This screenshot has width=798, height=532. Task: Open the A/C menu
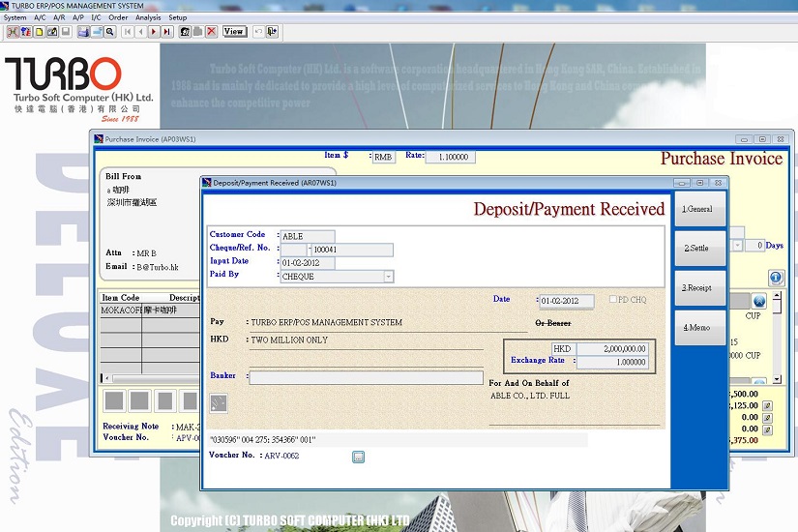[40, 17]
